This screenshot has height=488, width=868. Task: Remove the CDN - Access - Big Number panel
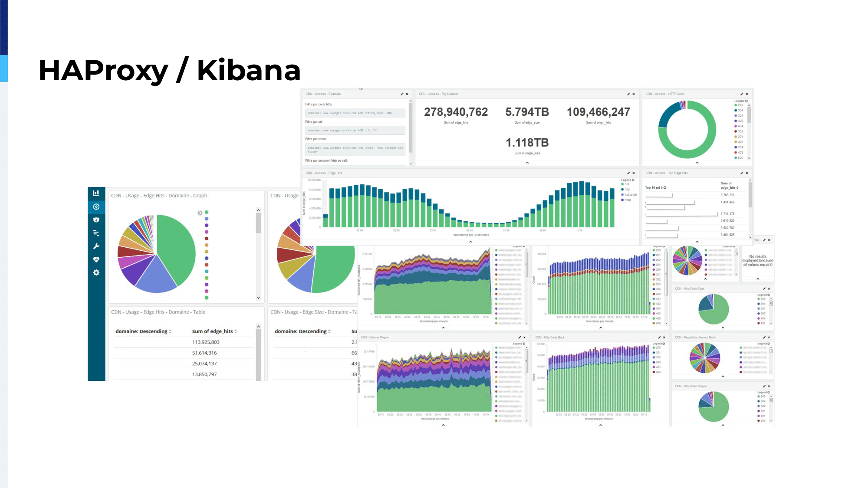[634, 94]
